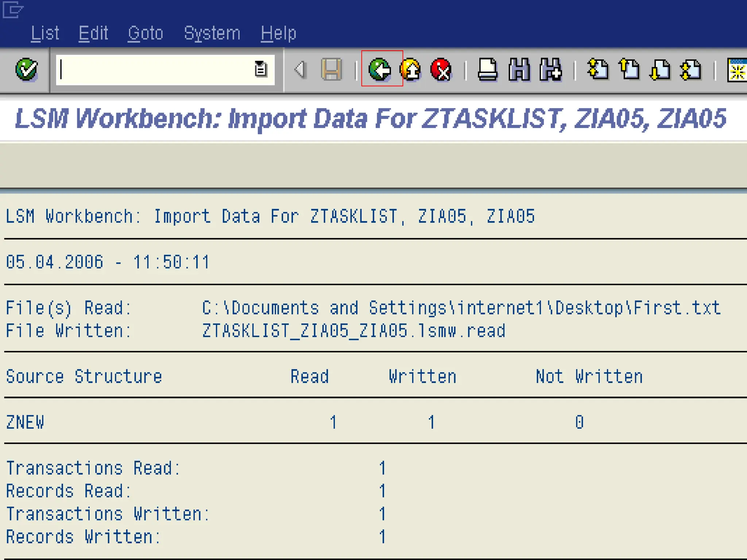Image resolution: width=747 pixels, height=560 pixels.
Task: Click the yellow Exit up-arrow icon
Action: tap(411, 69)
